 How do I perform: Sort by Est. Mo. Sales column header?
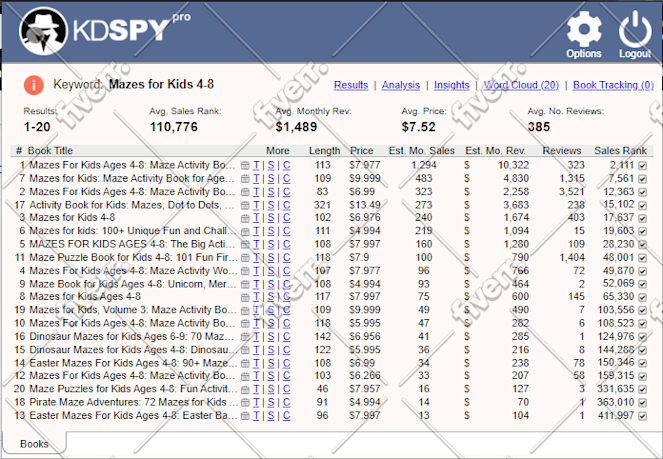pos(422,150)
